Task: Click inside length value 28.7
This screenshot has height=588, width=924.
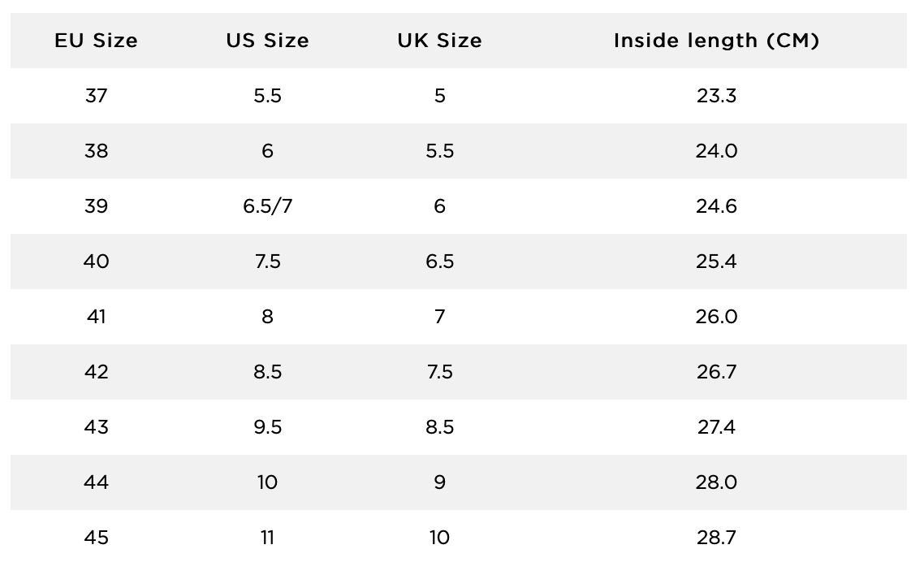Action: tap(717, 538)
